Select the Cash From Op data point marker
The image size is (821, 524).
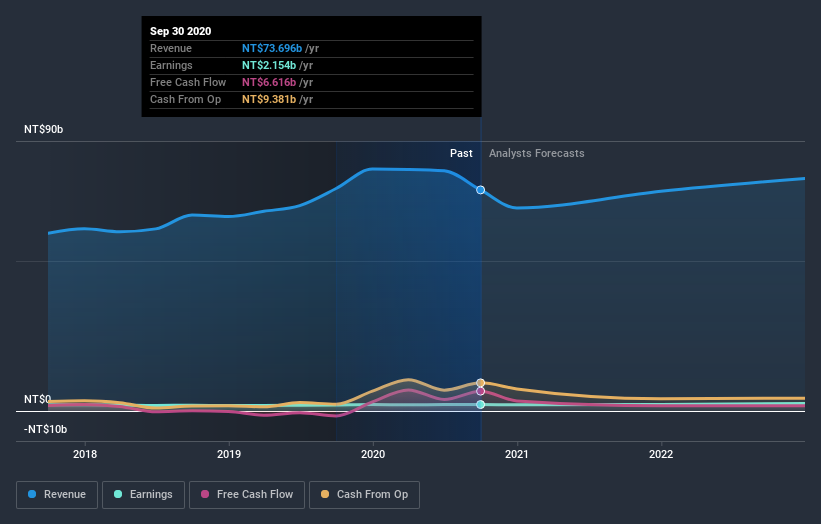(480, 383)
